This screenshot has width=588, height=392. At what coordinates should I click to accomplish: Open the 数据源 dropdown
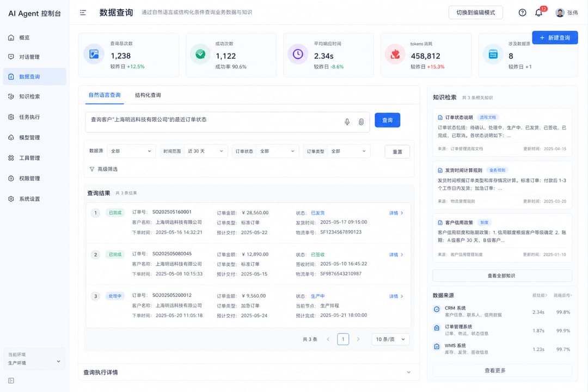pos(131,151)
